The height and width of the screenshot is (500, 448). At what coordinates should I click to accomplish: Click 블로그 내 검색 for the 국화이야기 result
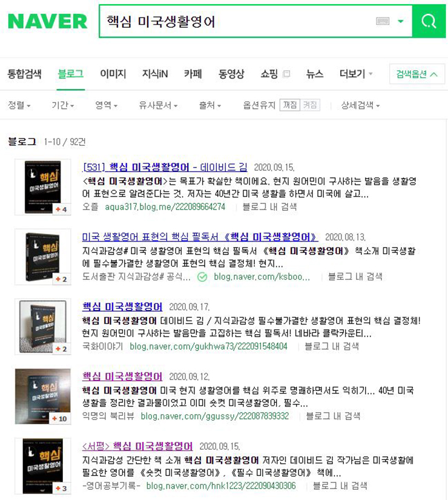click(332, 346)
